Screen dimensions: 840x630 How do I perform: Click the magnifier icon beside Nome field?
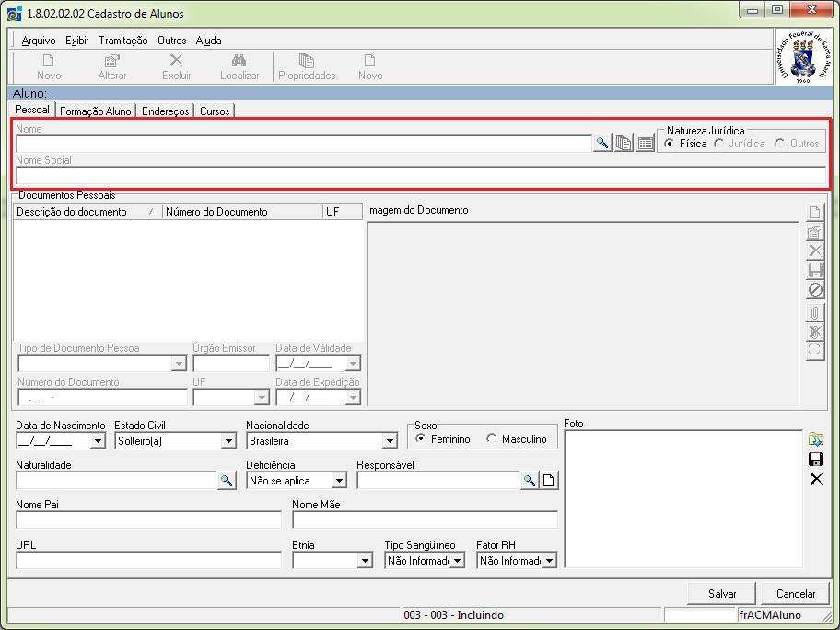601,144
